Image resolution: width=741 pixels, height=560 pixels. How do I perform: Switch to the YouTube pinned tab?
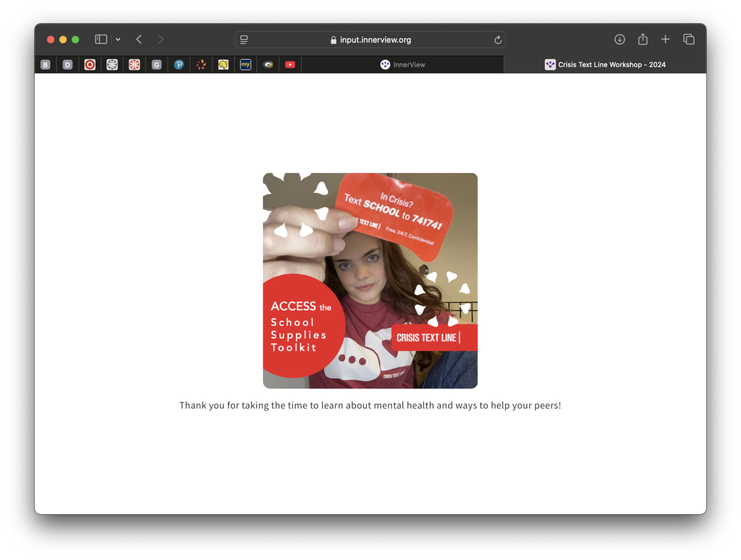pos(290,65)
